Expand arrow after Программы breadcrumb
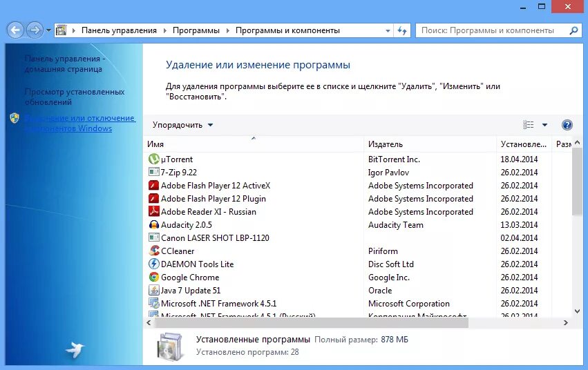Screen dimensions: 588x370 [227, 30]
